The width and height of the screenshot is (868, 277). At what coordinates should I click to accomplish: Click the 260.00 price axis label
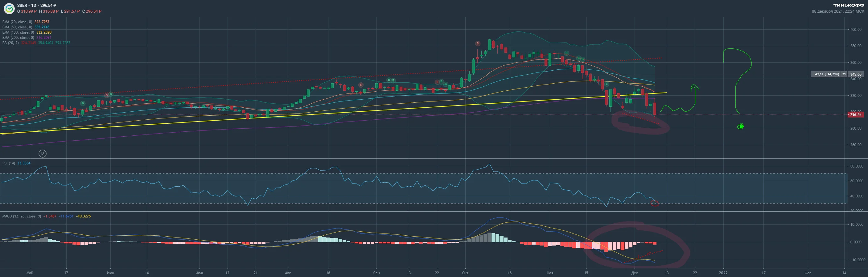click(856, 145)
